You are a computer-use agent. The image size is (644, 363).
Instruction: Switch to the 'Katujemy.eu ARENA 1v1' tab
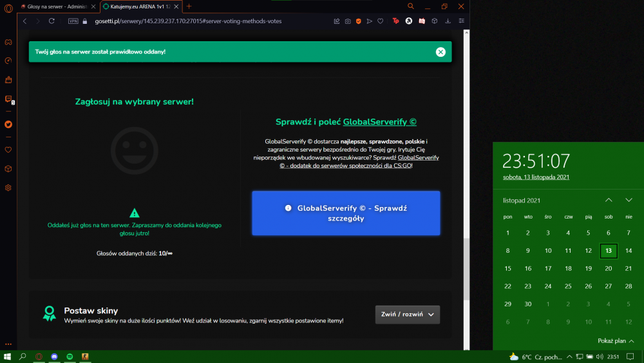tap(141, 6)
